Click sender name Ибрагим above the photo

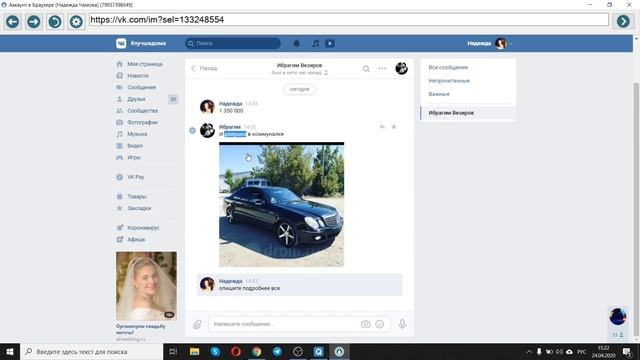[230, 127]
